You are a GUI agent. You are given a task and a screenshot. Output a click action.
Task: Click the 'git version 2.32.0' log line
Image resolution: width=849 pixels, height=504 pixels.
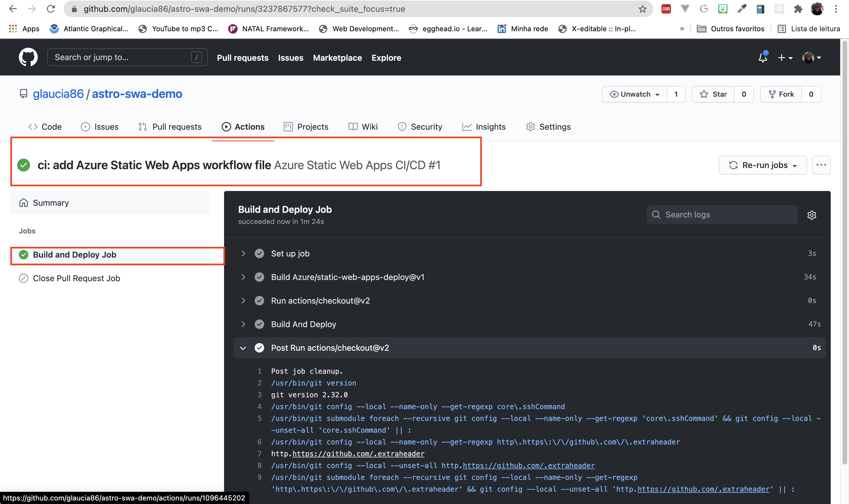click(x=309, y=395)
